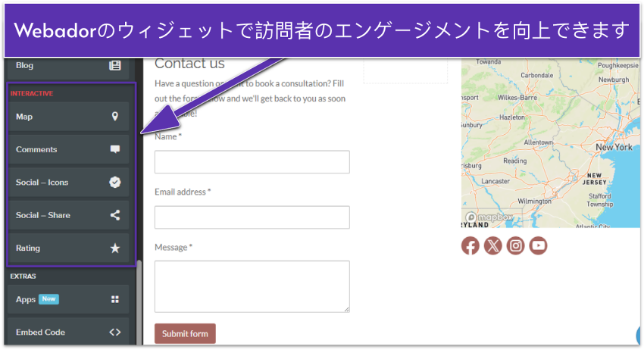
Task: Add the Embed Code widget
Action: [68, 332]
